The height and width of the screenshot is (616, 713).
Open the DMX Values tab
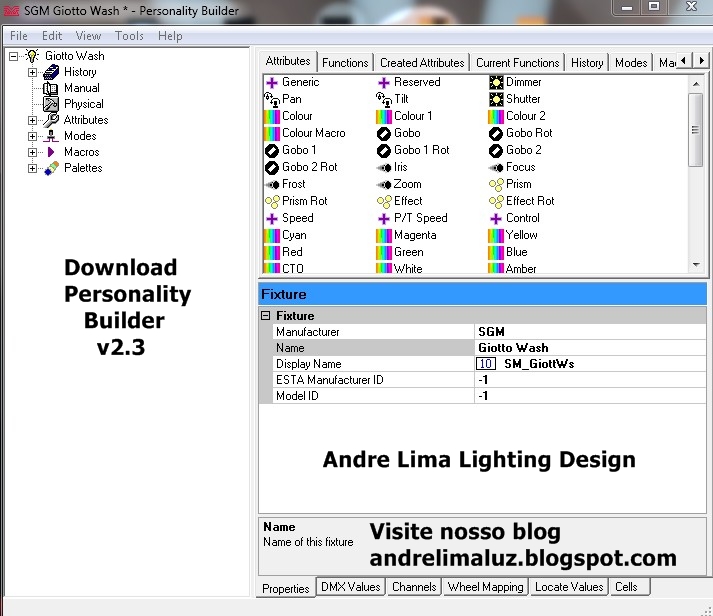[x=351, y=587]
